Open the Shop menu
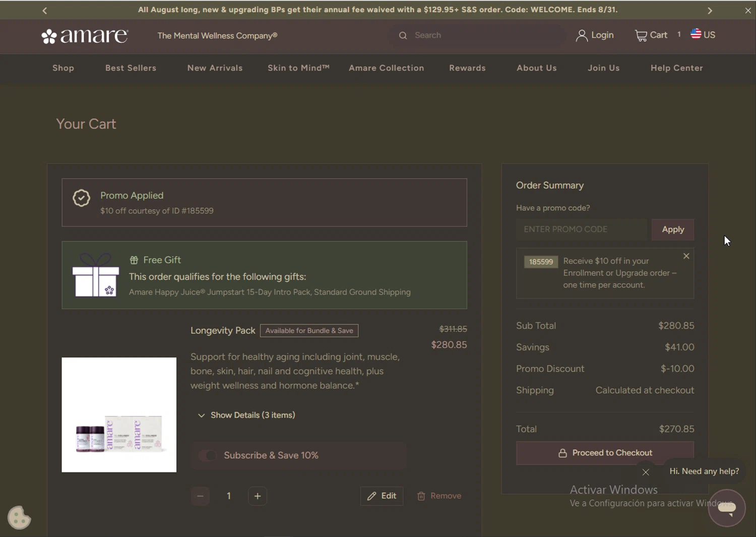Viewport: 756px width, 537px height. (x=64, y=68)
